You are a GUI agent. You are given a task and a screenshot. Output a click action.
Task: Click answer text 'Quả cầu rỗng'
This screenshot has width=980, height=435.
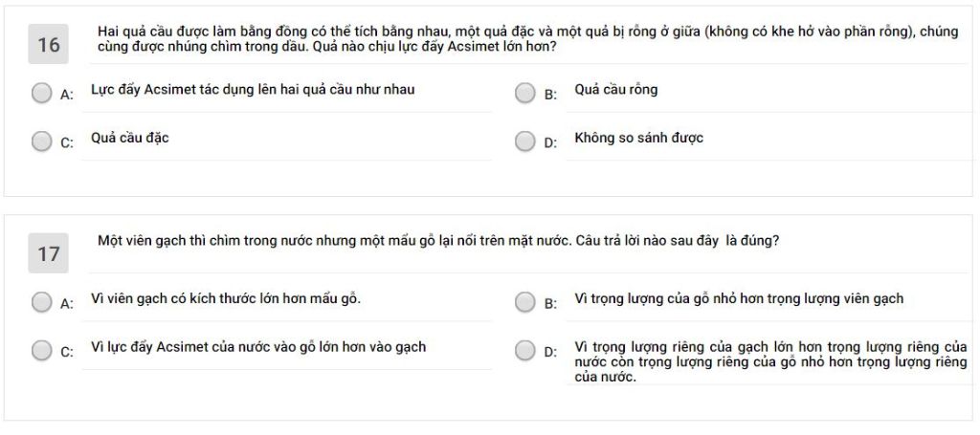pyautogui.click(x=615, y=90)
